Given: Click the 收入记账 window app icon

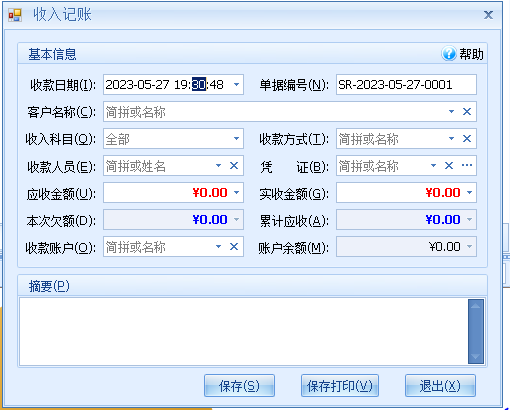Looking at the screenshot, I should 15,15.
